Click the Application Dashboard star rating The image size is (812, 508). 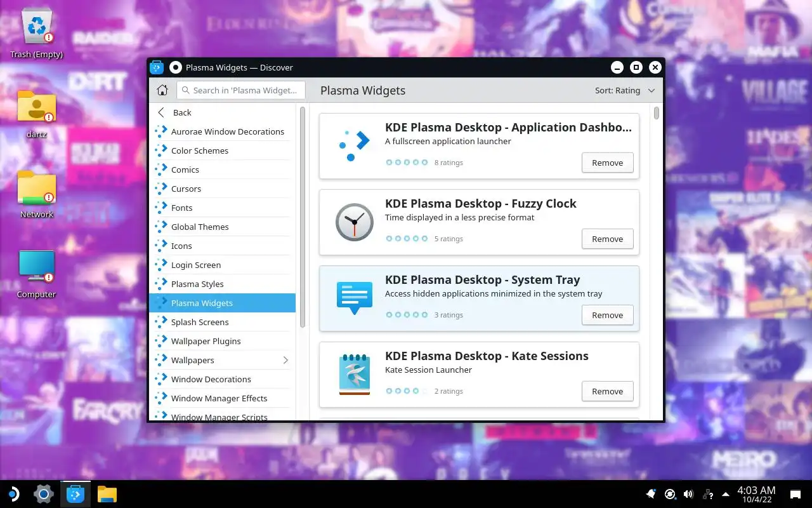407,163
